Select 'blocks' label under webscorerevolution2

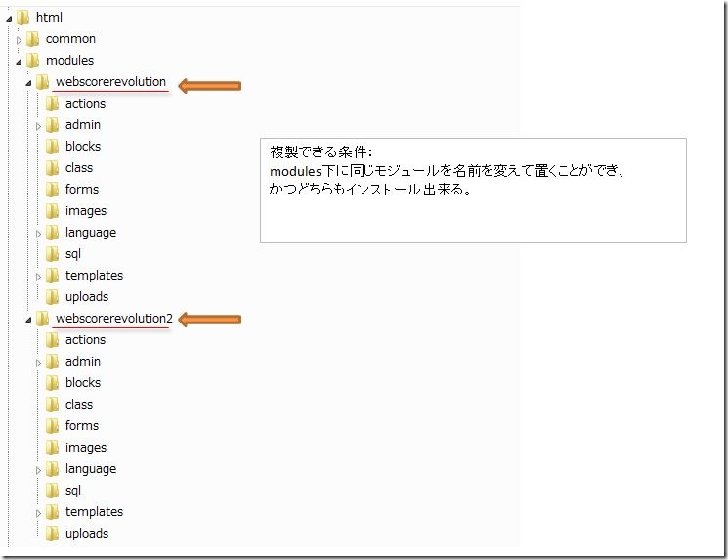pyautogui.click(x=83, y=382)
